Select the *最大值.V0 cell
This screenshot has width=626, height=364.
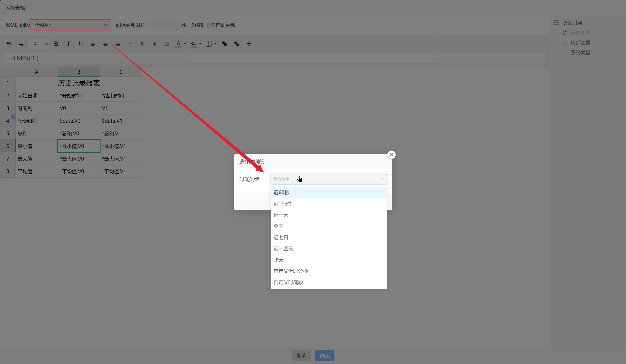coord(79,159)
